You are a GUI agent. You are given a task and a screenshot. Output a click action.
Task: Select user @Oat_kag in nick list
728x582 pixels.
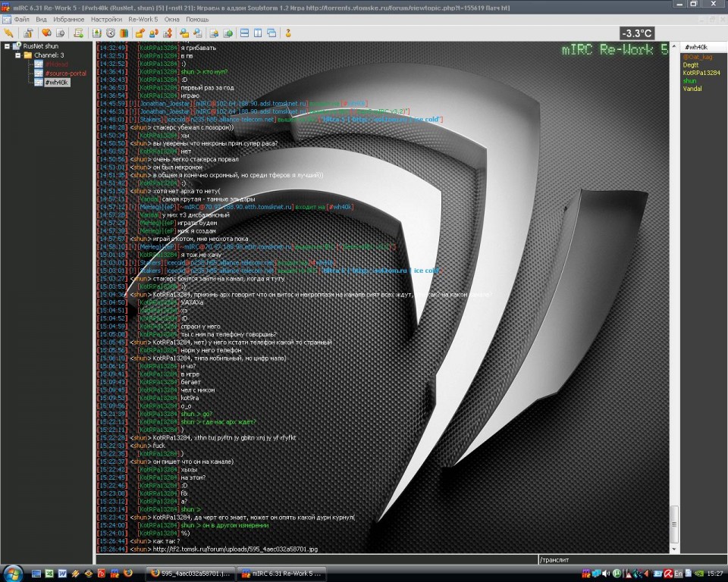pyautogui.click(x=697, y=57)
